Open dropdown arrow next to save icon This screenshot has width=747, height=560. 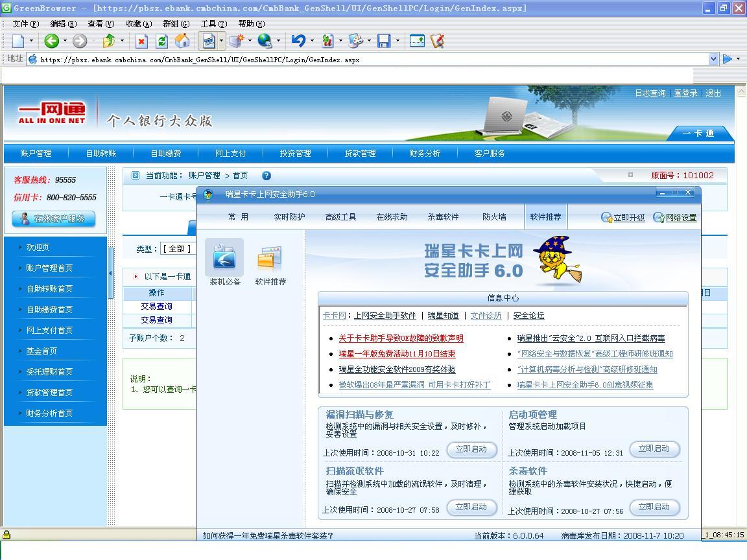[397, 41]
